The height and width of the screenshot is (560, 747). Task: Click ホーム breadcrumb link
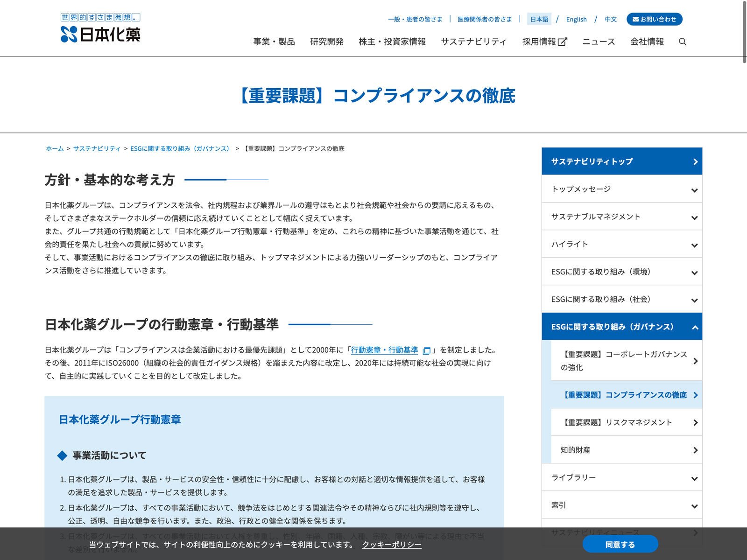pyautogui.click(x=55, y=148)
